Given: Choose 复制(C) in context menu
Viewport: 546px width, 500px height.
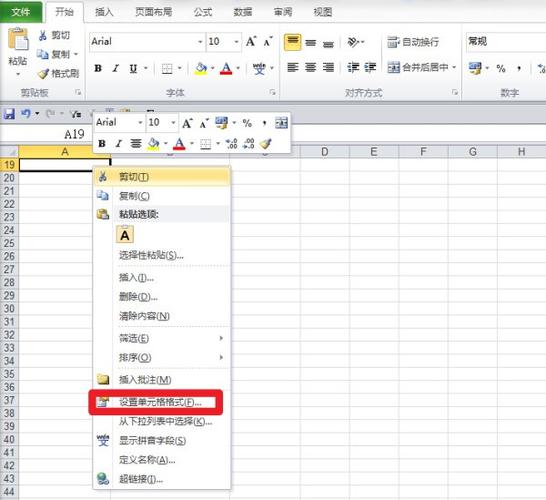Looking at the screenshot, I should [162, 196].
